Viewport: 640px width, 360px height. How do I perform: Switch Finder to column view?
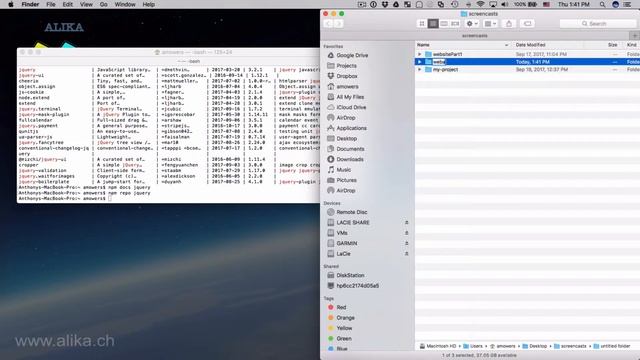444,24
